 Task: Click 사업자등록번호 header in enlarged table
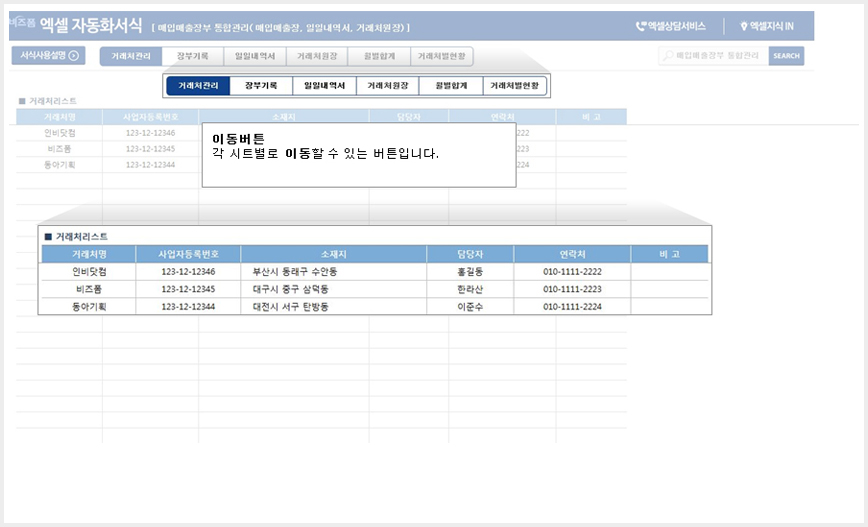coord(188,254)
